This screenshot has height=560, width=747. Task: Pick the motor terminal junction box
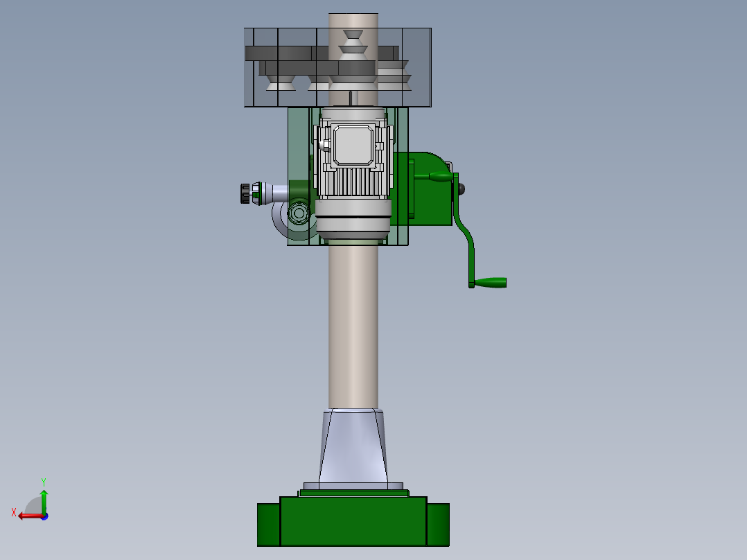353,146
